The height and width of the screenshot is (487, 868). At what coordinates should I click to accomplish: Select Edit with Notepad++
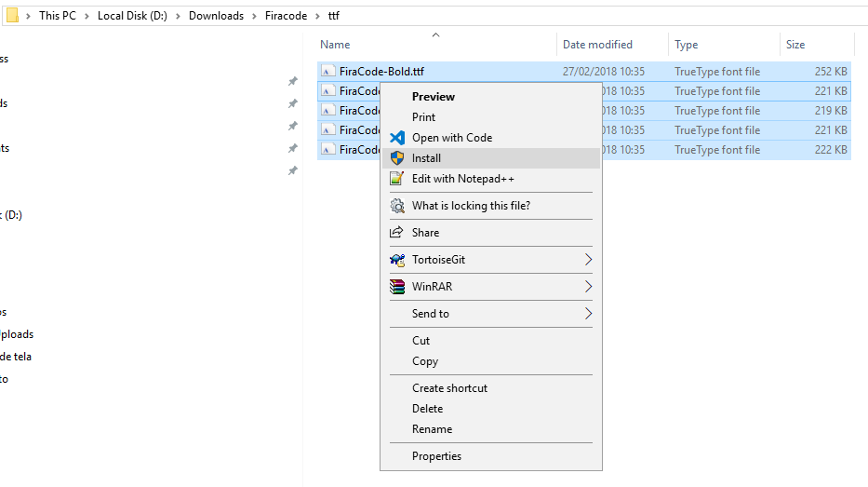click(490, 179)
